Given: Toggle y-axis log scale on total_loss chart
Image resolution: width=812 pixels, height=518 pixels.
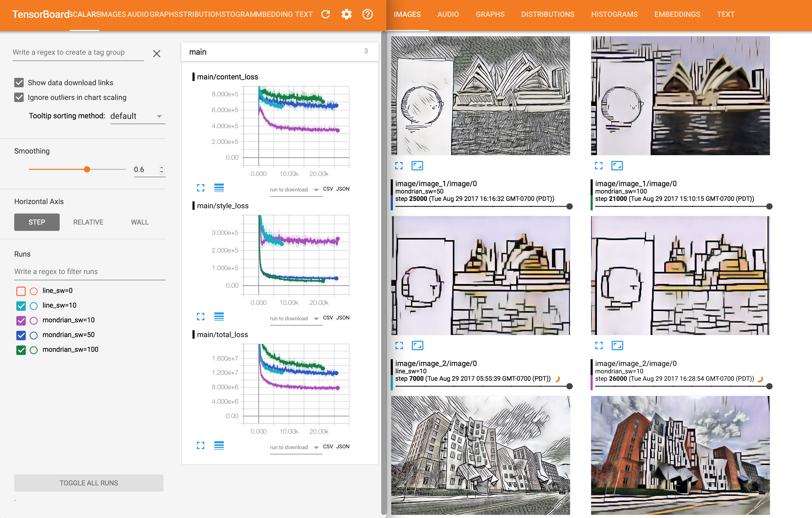Looking at the screenshot, I should click(x=219, y=445).
